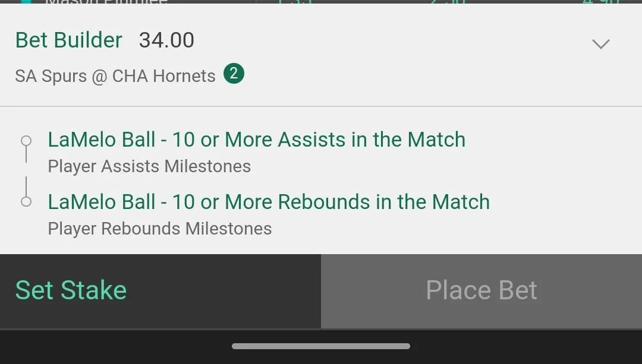Tap the line connecting both selection nodes
This screenshot has height=364, width=642.
click(x=26, y=171)
